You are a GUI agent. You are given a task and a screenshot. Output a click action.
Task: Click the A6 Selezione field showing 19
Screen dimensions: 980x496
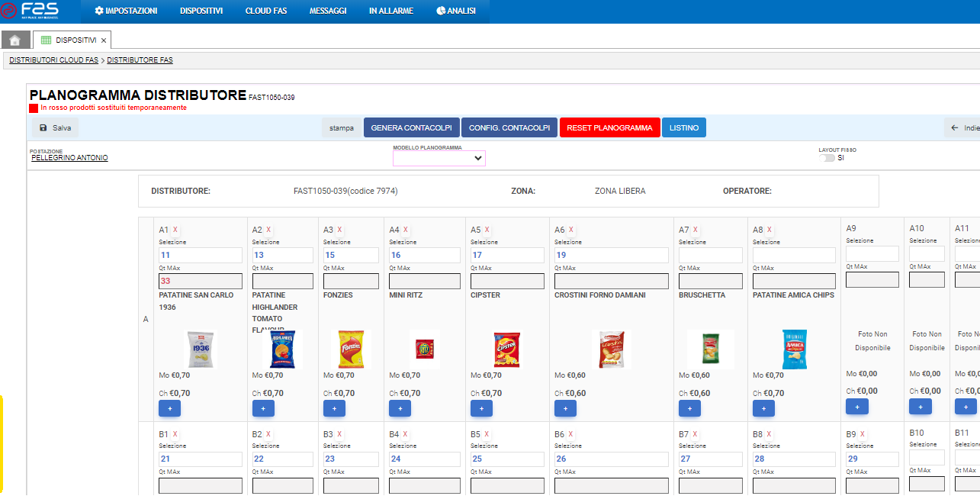612,255
